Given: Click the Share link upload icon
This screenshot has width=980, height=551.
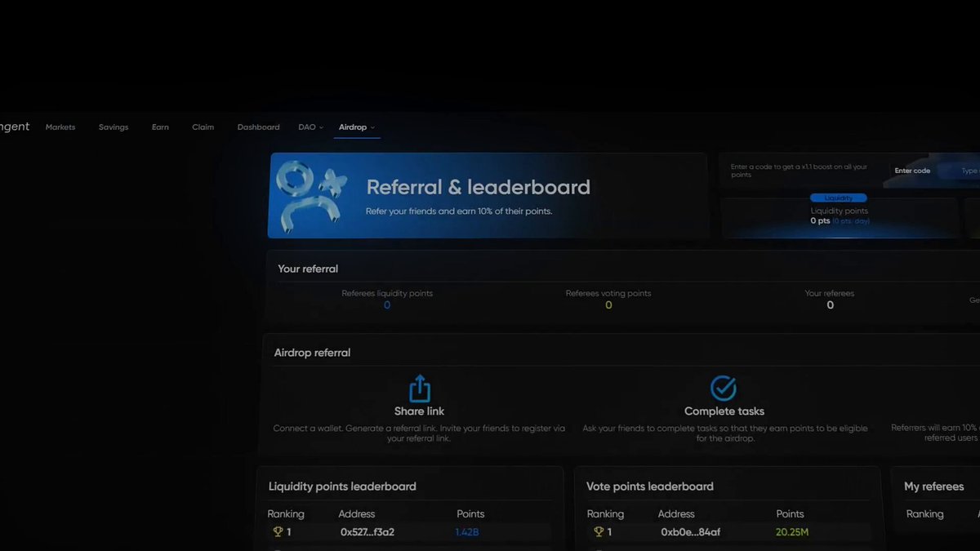Looking at the screenshot, I should [x=419, y=389].
